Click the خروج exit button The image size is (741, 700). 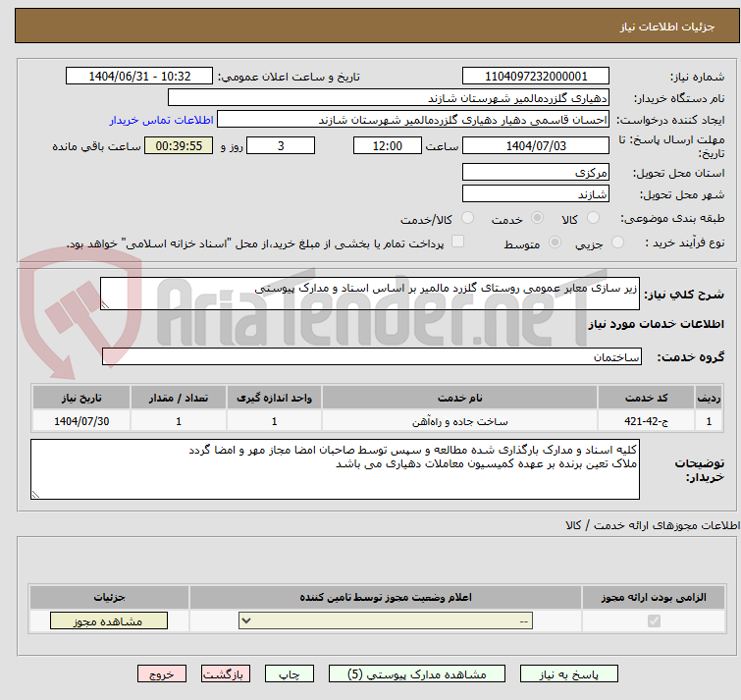(x=162, y=674)
